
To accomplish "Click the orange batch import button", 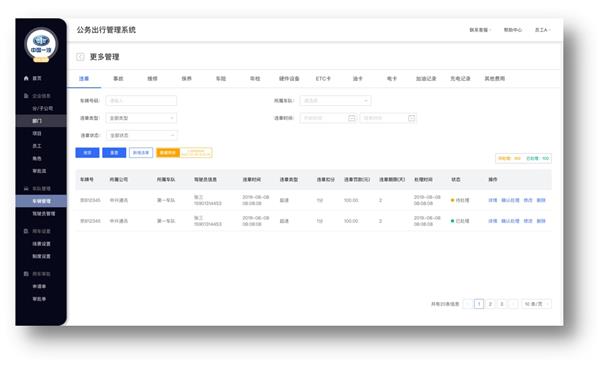I will (168, 153).
